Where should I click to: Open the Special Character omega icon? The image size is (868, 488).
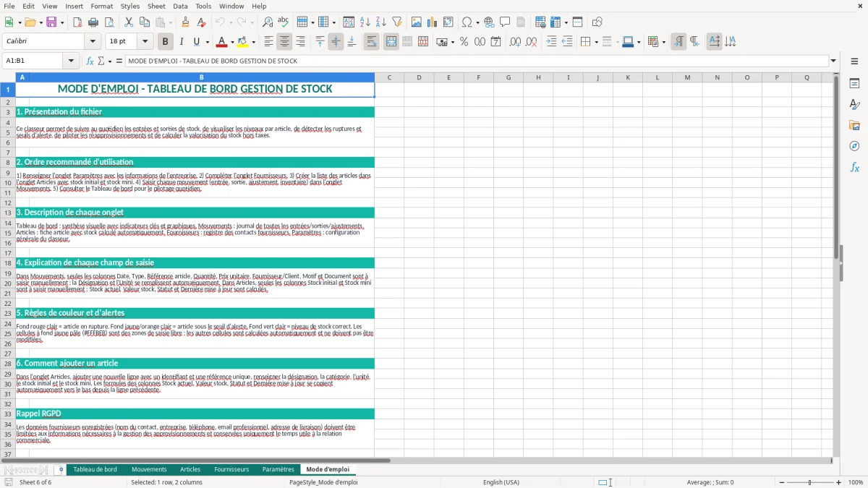(x=467, y=22)
